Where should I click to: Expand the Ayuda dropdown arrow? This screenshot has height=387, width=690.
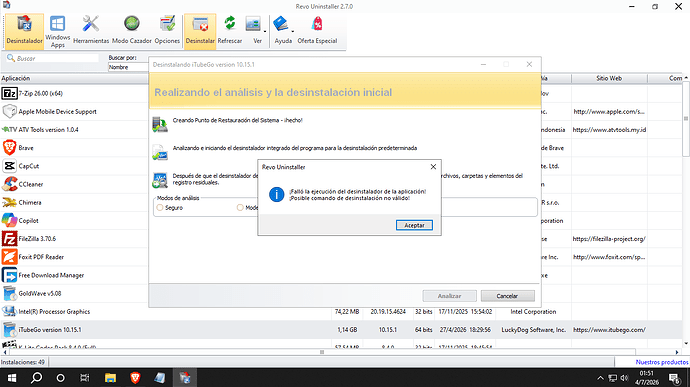[x=293, y=31]
